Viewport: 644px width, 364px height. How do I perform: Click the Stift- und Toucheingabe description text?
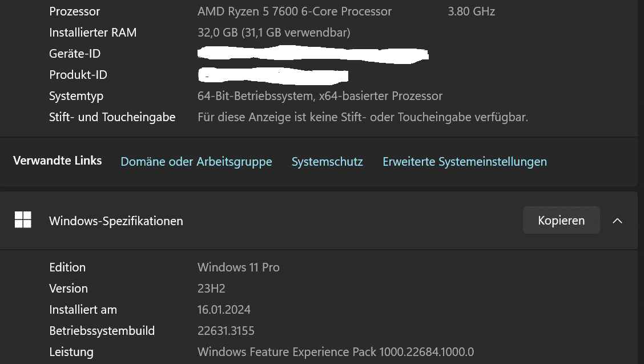[363, 117]
